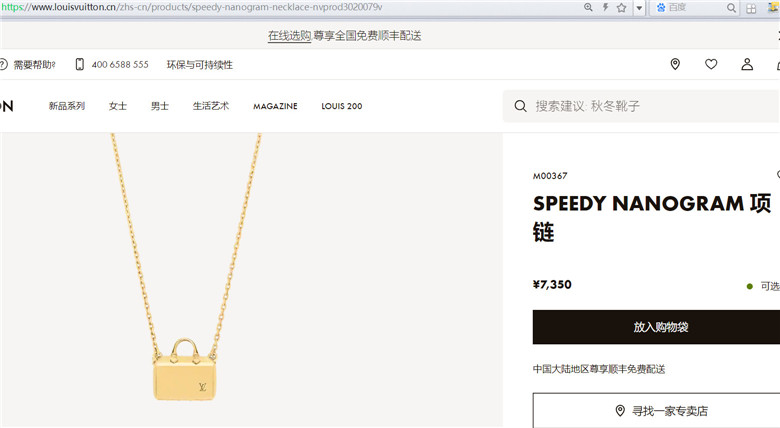Click the 环保与可持续性 link
This screenshot has width=780, height=428.
tap(199, 65)
